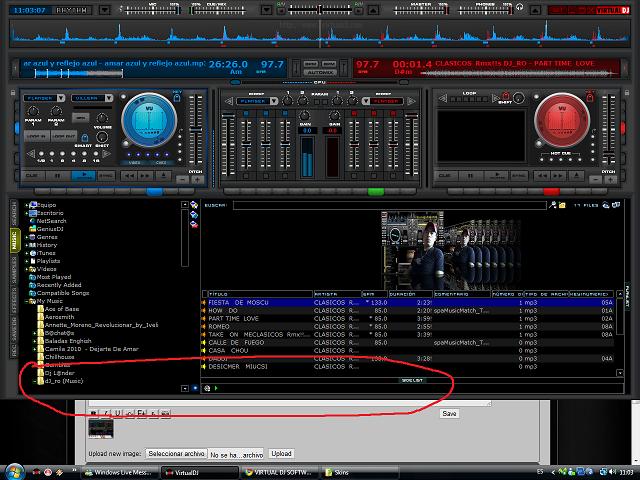Open the mixer's red Flanger effect dropdown

[366, 101]
